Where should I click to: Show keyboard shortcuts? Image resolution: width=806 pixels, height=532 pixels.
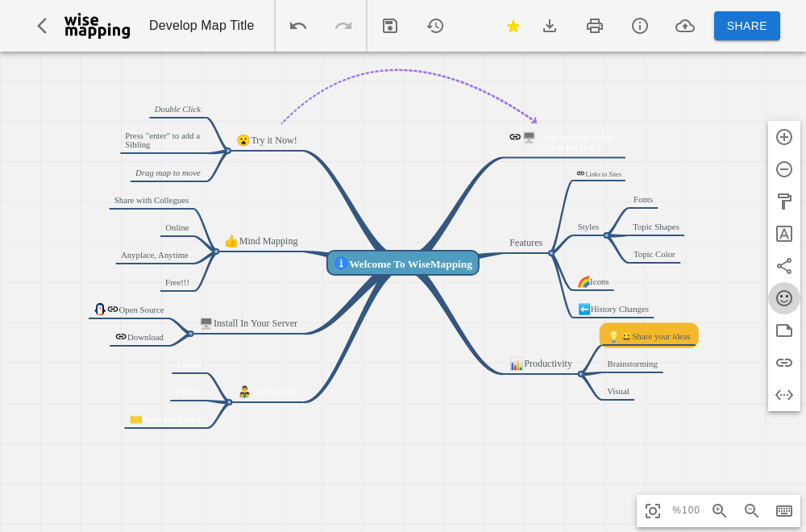[784, 510]
